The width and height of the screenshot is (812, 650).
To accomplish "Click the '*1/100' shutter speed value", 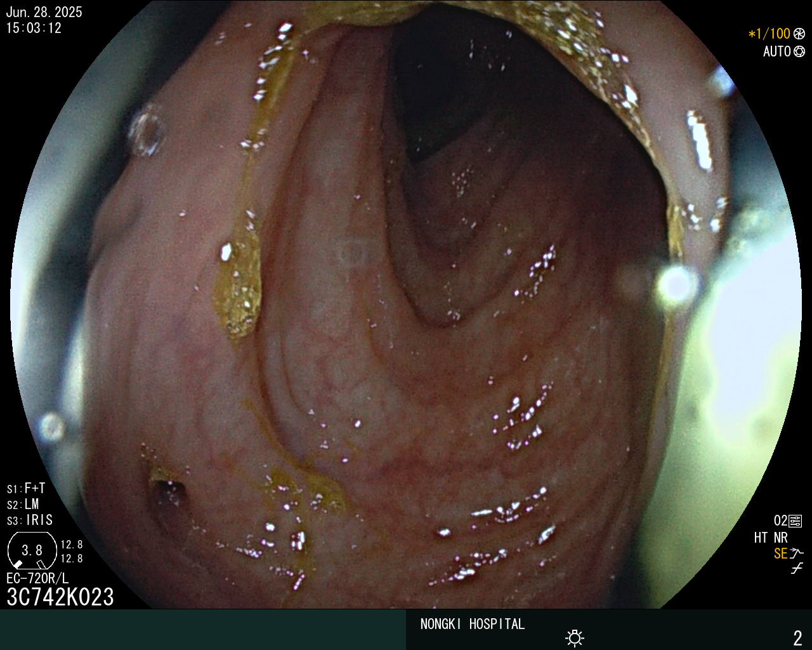I will point(769,34).
